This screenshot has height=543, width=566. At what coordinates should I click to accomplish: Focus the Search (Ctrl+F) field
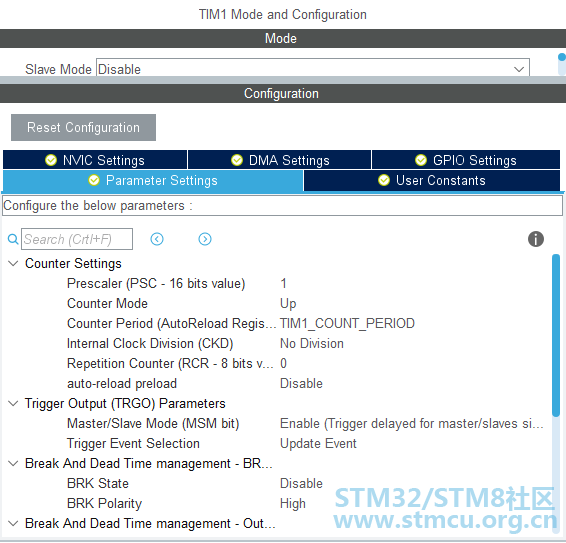coord(77,239)
